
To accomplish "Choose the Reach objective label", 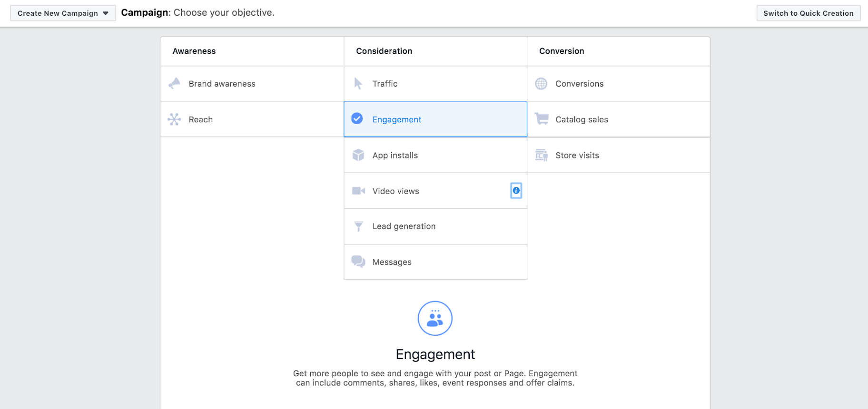I will (200, 119).
